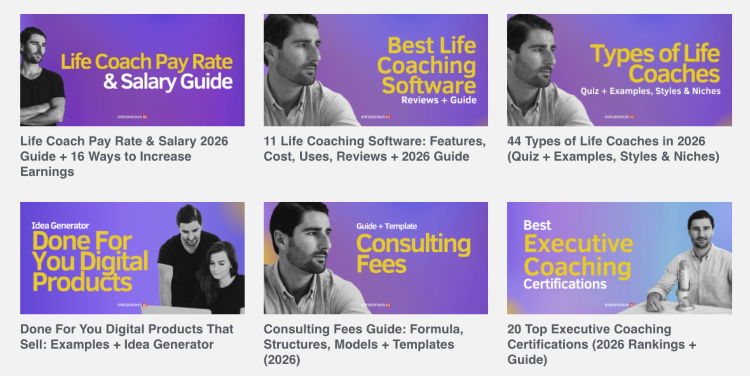750x376 pixels.
Task: Click the Life Coach Pay Rate & Salary article title
Action: click(x=124, y=156)
